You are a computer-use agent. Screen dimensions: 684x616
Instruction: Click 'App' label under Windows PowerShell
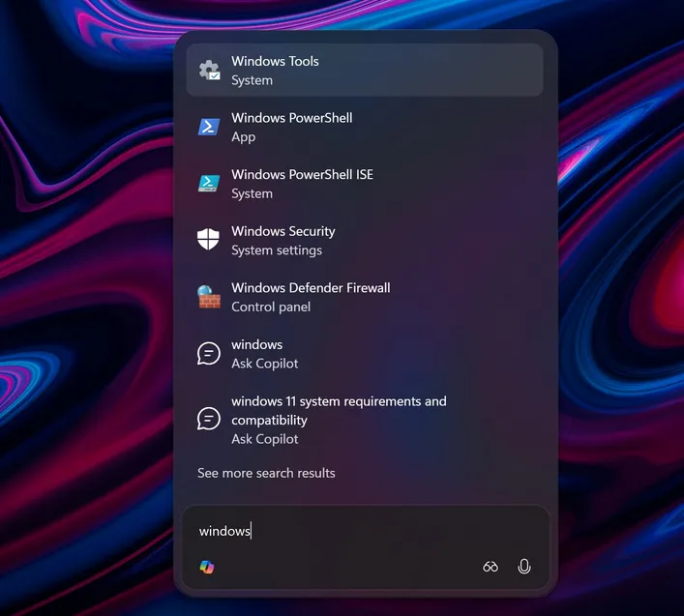(x=244, y=137)
